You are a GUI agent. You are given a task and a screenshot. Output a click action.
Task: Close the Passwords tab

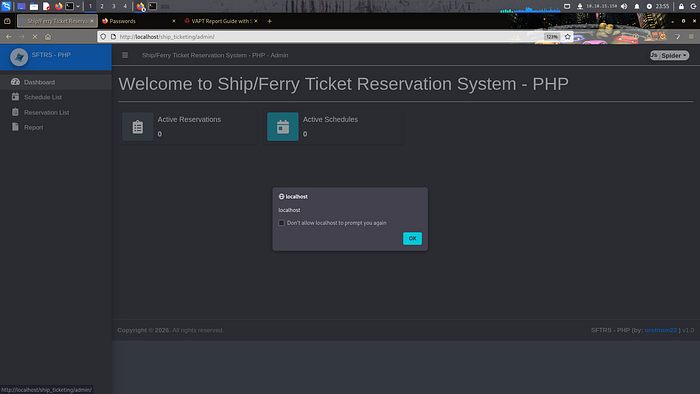tap(174, 21)
